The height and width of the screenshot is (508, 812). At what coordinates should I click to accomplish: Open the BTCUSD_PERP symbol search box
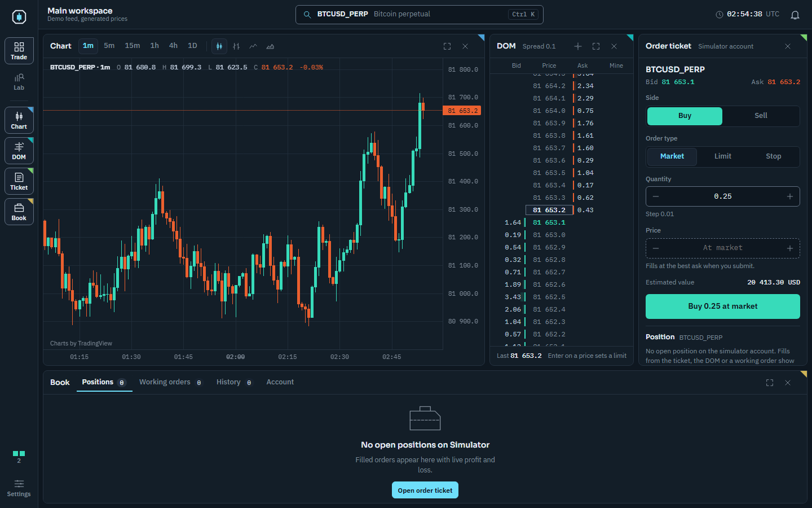pos(420,15)
